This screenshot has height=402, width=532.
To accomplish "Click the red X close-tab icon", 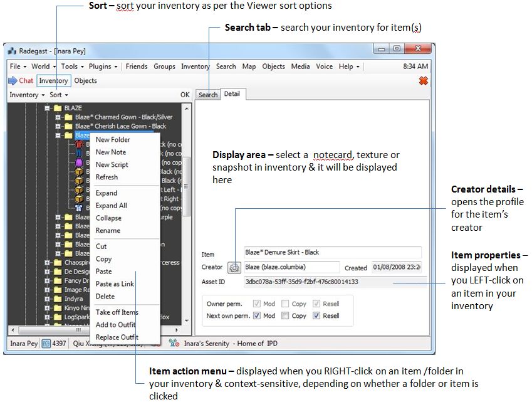I will [x=424, y=81].
